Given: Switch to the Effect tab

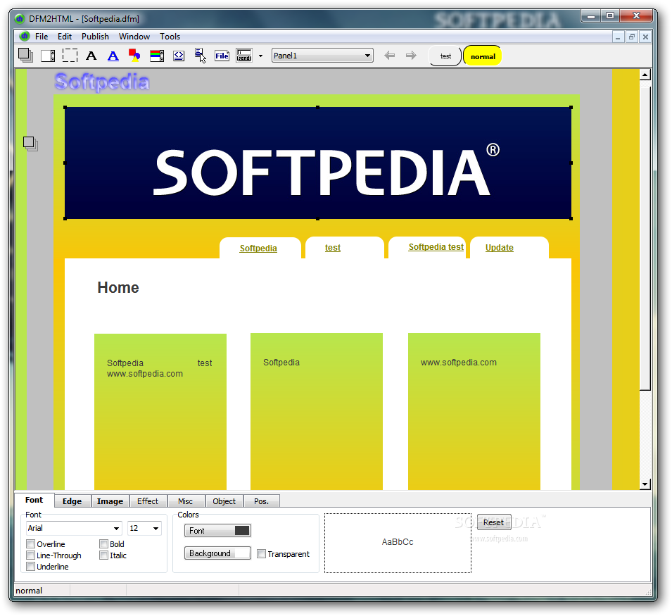Looking at the screenshot, I should pyautogui.click(x=148, y=501).
